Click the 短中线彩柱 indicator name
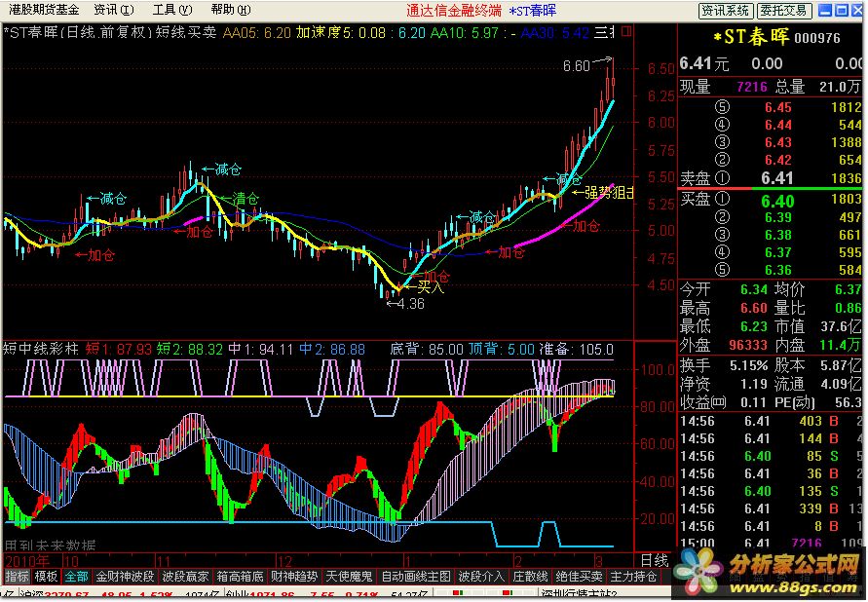The width and height of the screenshot is (868, 602). [41, 349]
